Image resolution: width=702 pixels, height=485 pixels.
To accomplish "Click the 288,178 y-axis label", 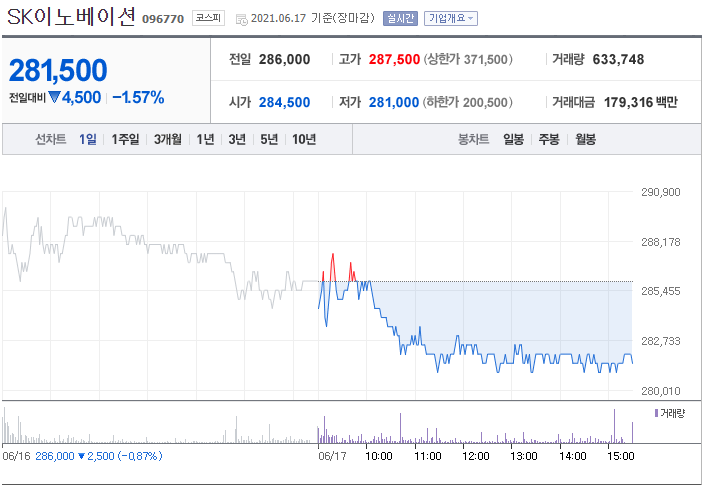I will (661, 242).
